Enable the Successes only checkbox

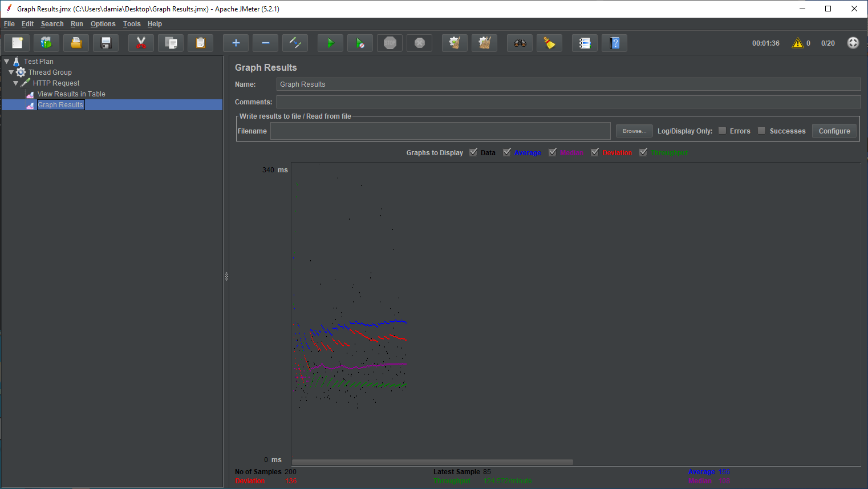[762, 131]
